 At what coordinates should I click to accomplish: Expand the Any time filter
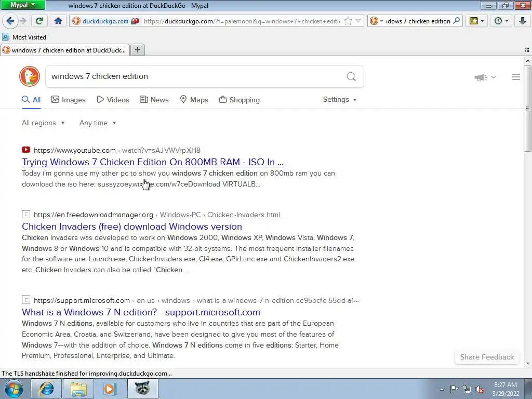[98, 123]
